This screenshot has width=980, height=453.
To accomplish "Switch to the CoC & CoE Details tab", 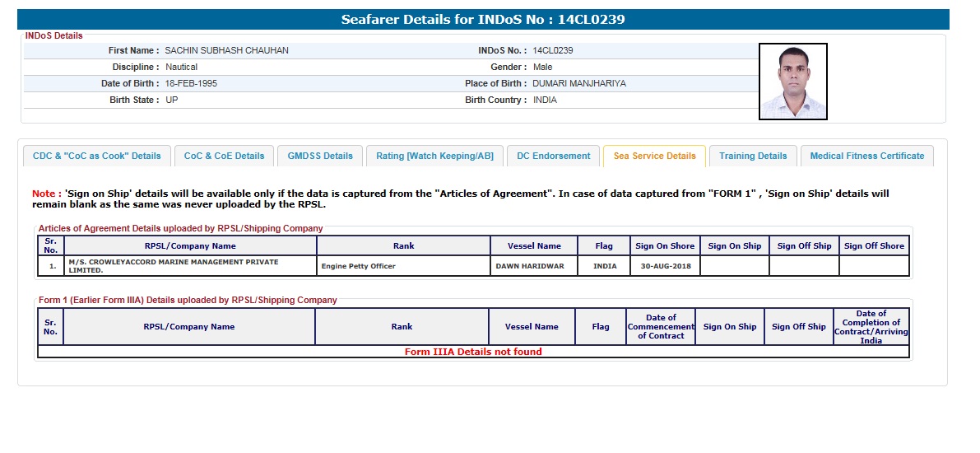I will [x=224, y=156].
